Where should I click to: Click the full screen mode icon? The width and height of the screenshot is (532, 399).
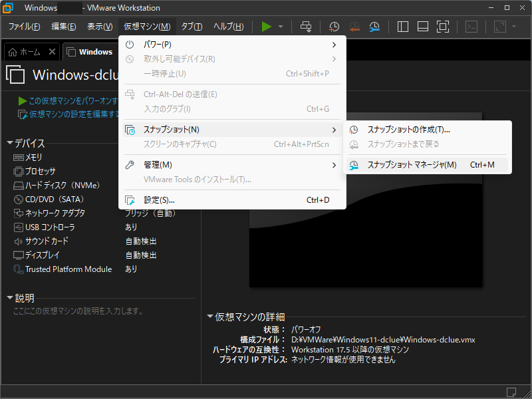(x=443, y=27)
